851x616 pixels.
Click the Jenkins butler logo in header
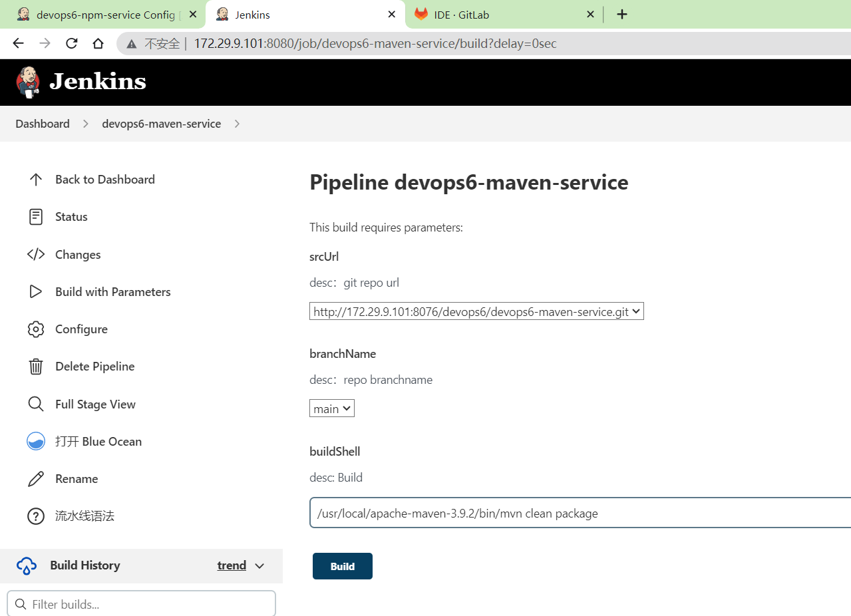click(x=28, y=82)
